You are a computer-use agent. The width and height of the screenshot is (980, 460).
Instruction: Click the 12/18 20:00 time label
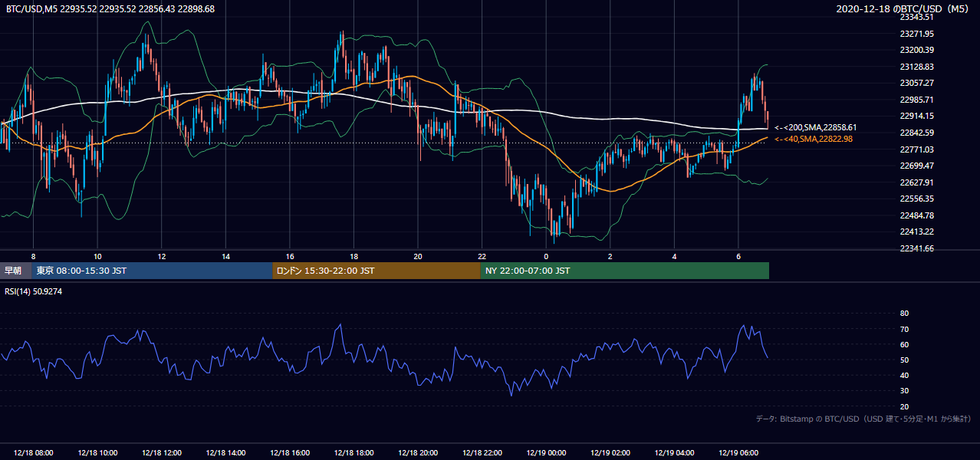pyautogui.click(x=418, y=453)
